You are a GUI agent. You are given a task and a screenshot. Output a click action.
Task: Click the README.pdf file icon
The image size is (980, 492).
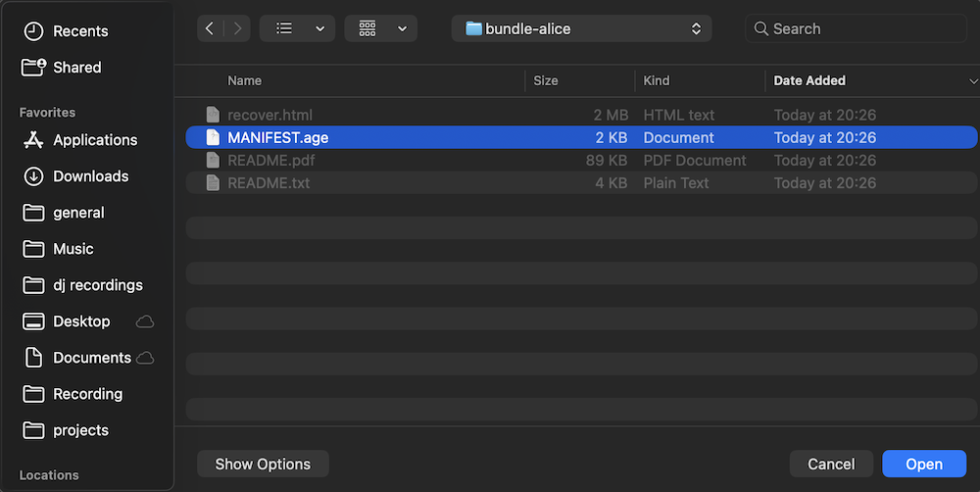pyautogui.click(x=213, y=160)
